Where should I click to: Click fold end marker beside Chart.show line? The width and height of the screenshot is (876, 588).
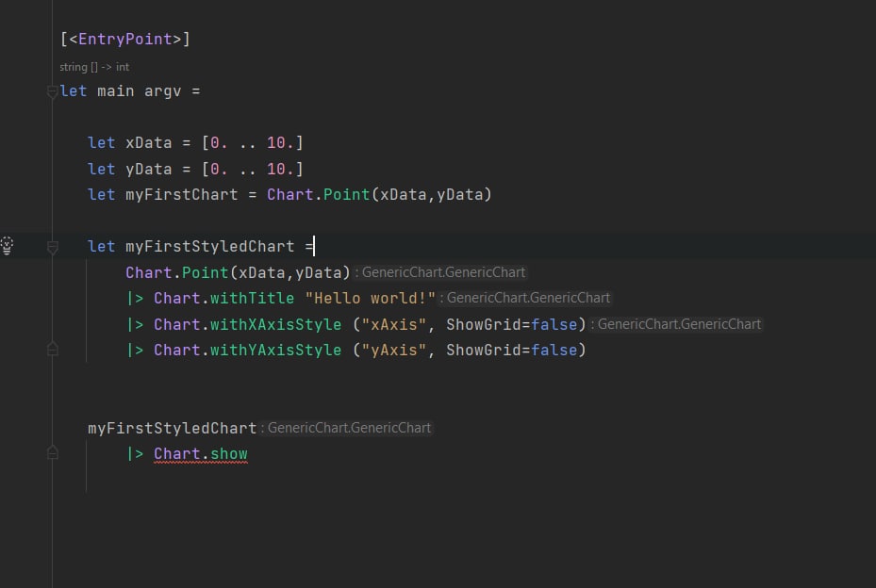tap(53, 453)
